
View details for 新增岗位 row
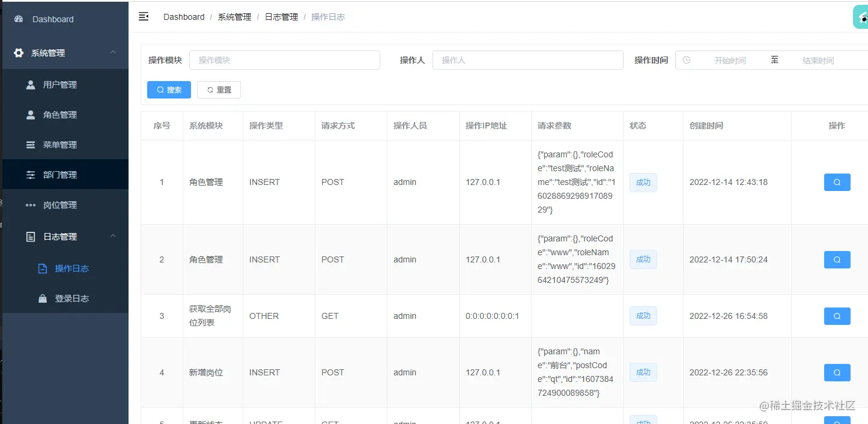[837, 372]
